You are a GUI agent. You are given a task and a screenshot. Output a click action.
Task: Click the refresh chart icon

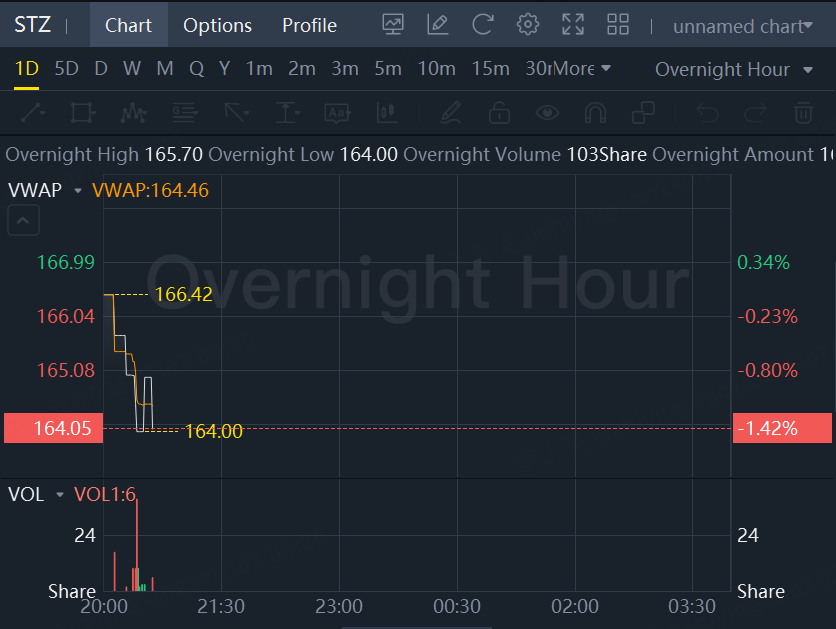[483, 25]
